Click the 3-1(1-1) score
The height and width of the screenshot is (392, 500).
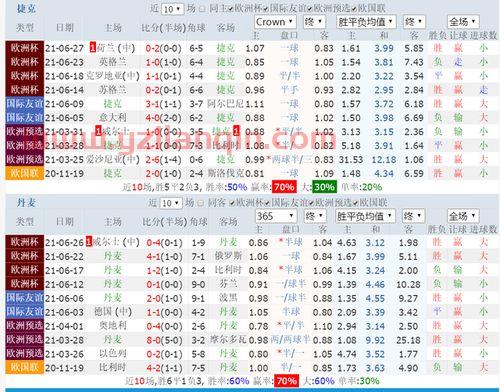click(x=163, y=104)
